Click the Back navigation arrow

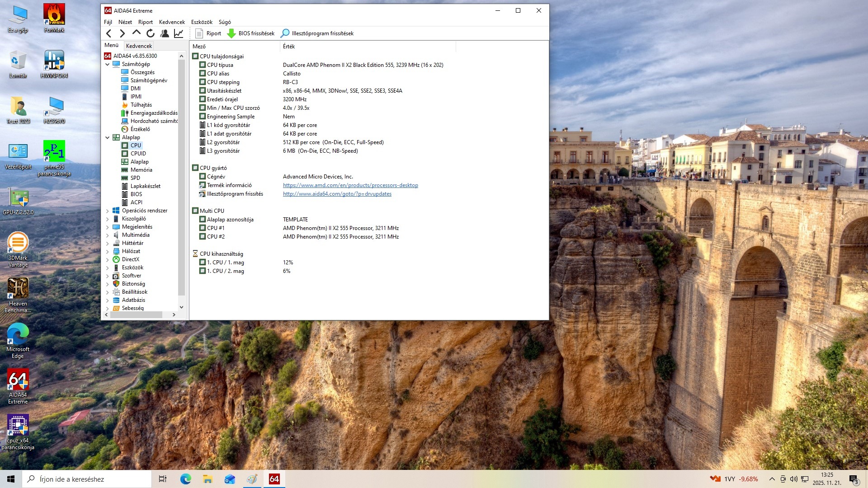pos(108,33)
